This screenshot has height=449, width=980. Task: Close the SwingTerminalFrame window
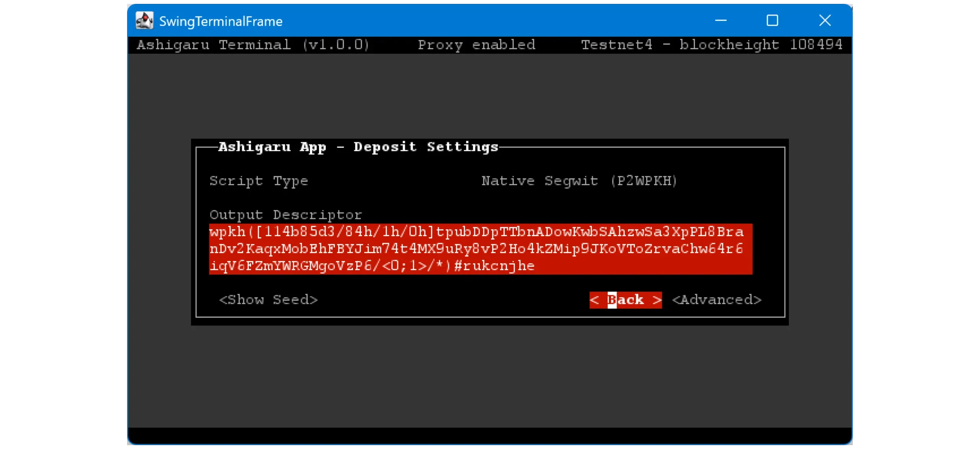pos(825,21)
